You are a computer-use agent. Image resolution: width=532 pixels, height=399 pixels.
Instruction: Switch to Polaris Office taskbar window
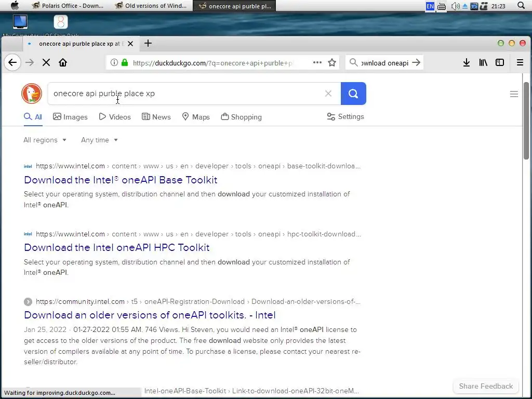[68, 6]
